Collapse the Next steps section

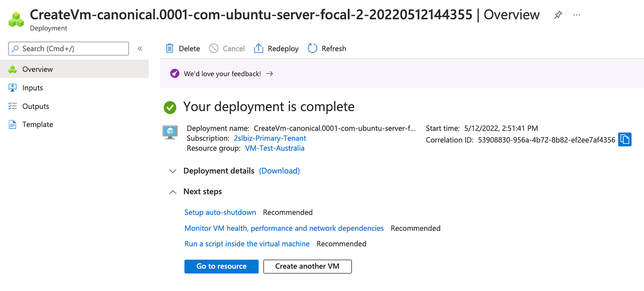[173, 192]
